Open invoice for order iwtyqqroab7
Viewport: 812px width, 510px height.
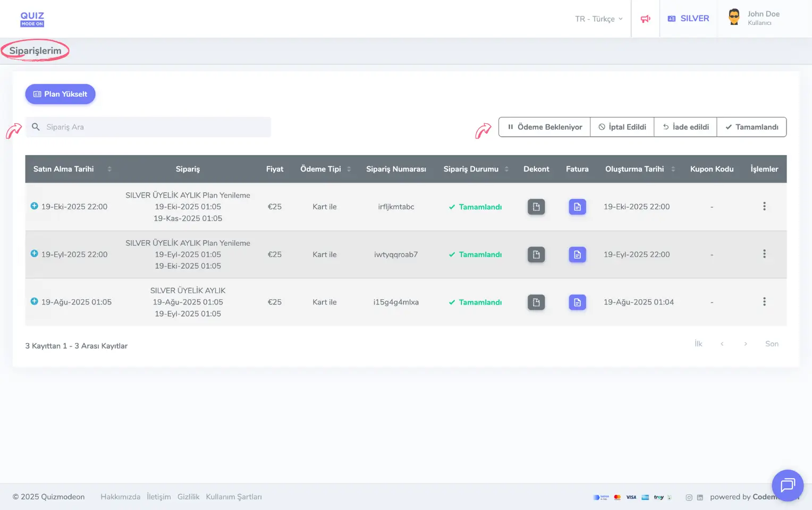[577, 254]
